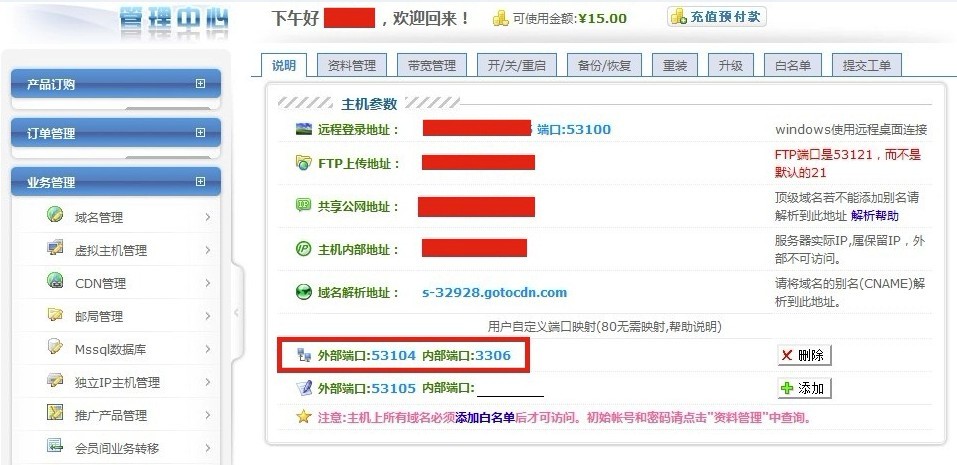Open the 白名单 tab
The width and height of the screenshot is (957, 465).
coord(792,65)
